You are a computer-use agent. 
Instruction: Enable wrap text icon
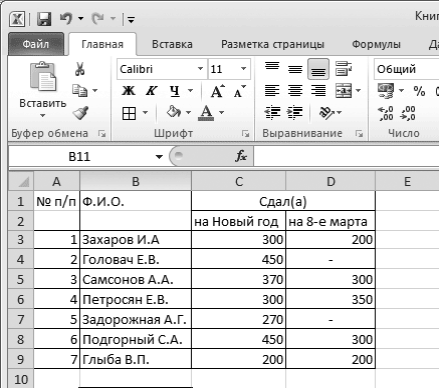[x=343, y=68]
